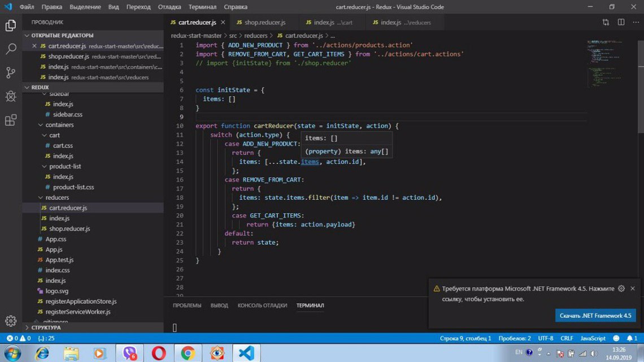The image size is (644, 362).
Task: Open App.js in the file tree
Action: tap(54, 249)
